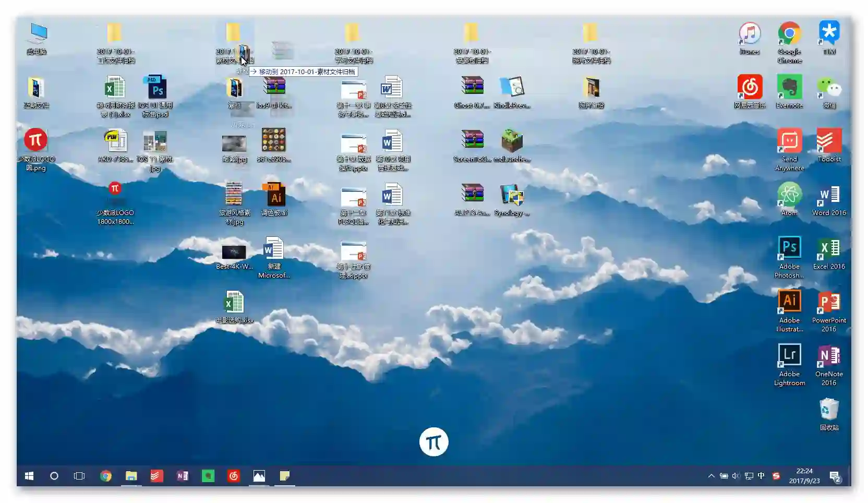Select the WeChat desktop icon
The image size is (868, 503).
[x=829, y=88]
